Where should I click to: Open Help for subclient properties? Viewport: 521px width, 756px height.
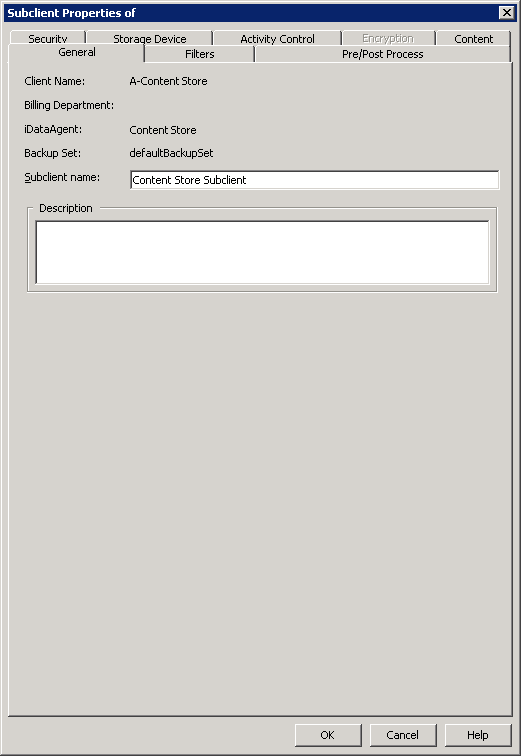478,735
